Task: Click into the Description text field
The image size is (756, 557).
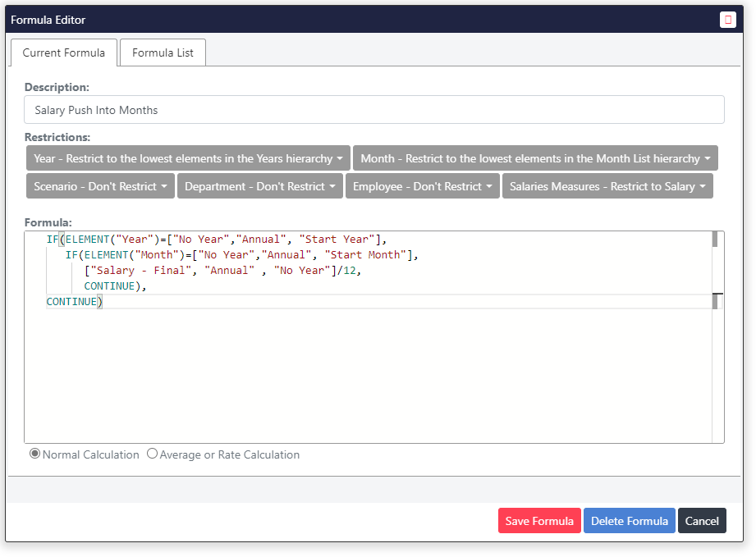Action: click(x=373, y=110)
